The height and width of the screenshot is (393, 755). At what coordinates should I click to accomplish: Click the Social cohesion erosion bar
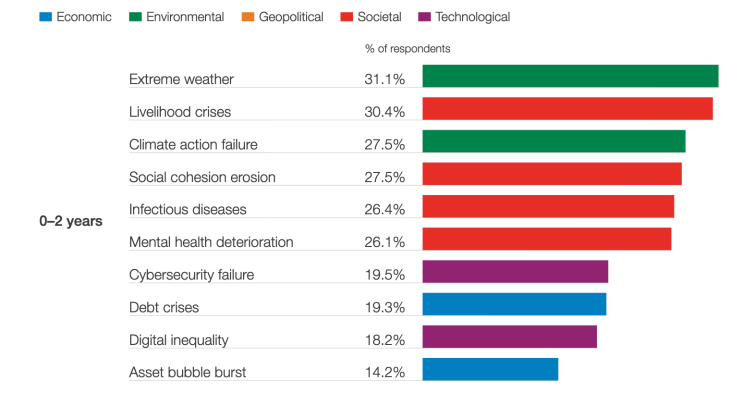(x=552, y=174)
